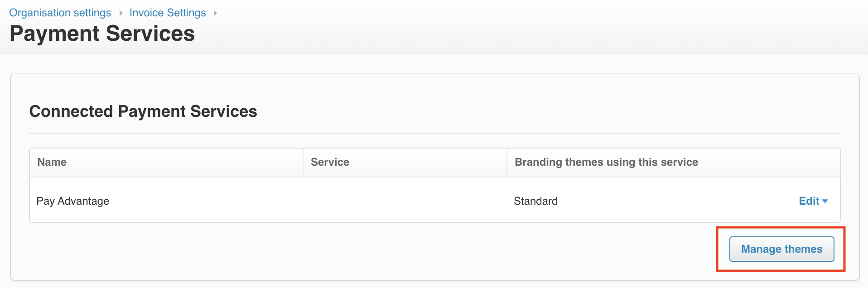Click the Payment Services page title
Viewport: 868px width, 288px height.
click(102, 34)
